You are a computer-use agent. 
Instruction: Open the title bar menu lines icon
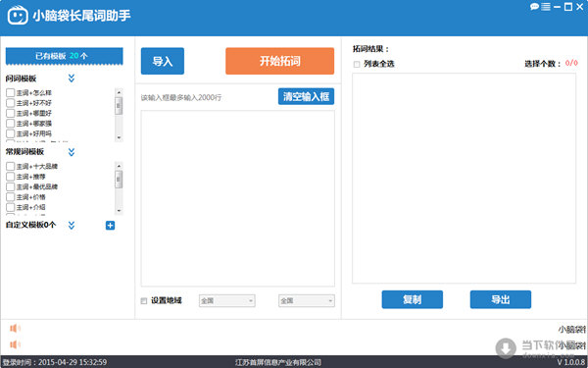coord(546,7)
